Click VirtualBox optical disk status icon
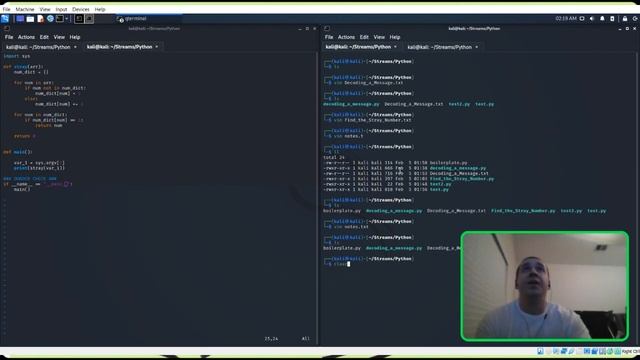 (548, 351)
